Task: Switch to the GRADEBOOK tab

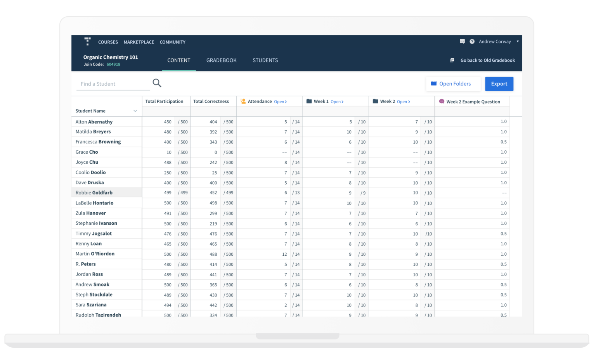Action: pyautogui.click(x=221, y=60)
